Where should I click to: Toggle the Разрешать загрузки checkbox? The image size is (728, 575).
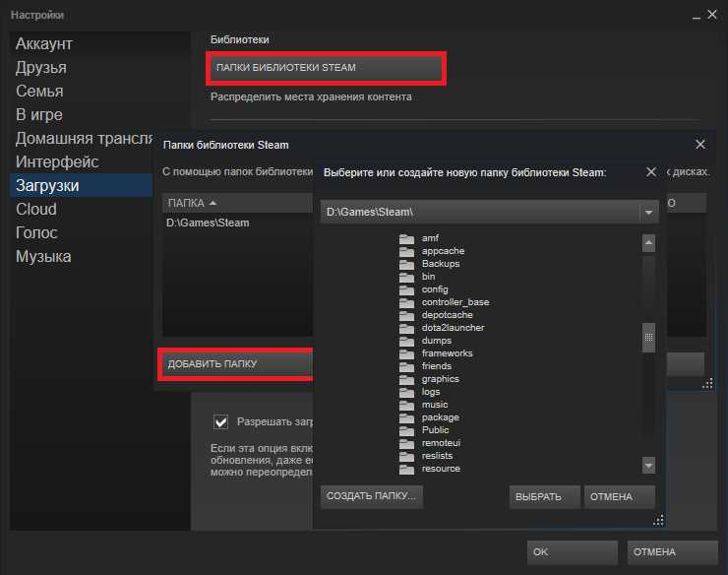[221, 421]
